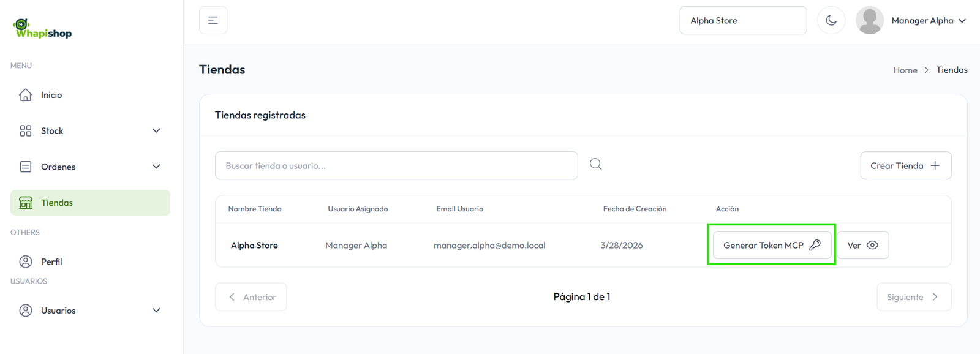Toggle dark mode with moon icon
Viewport: 980px width, 354px height.
(831, 20)
